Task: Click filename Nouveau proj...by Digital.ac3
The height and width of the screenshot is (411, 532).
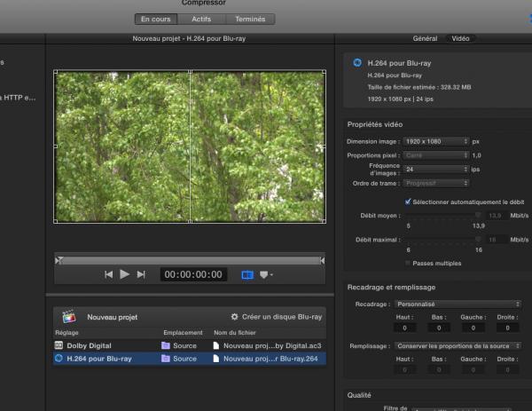Action: 272,345
